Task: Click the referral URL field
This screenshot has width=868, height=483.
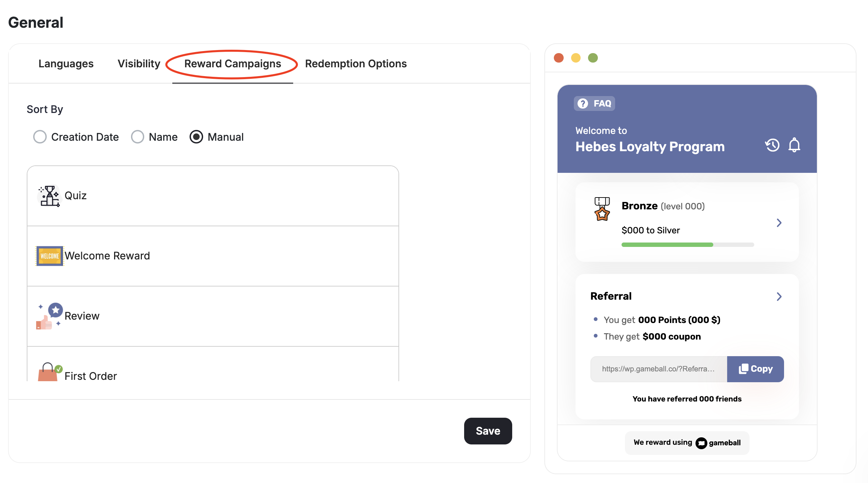Action: tap(658, 369)
